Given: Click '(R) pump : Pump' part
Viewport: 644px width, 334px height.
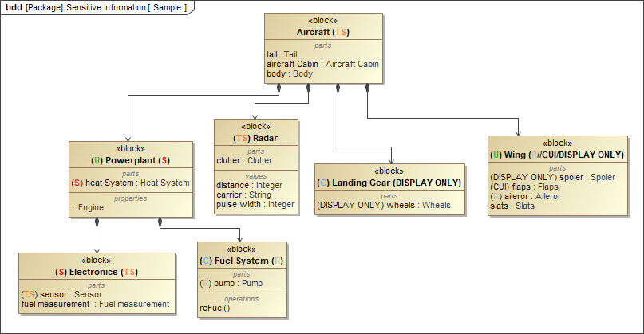Looking at the screenshot, I should pyautogui.click(x=231, y=284).
